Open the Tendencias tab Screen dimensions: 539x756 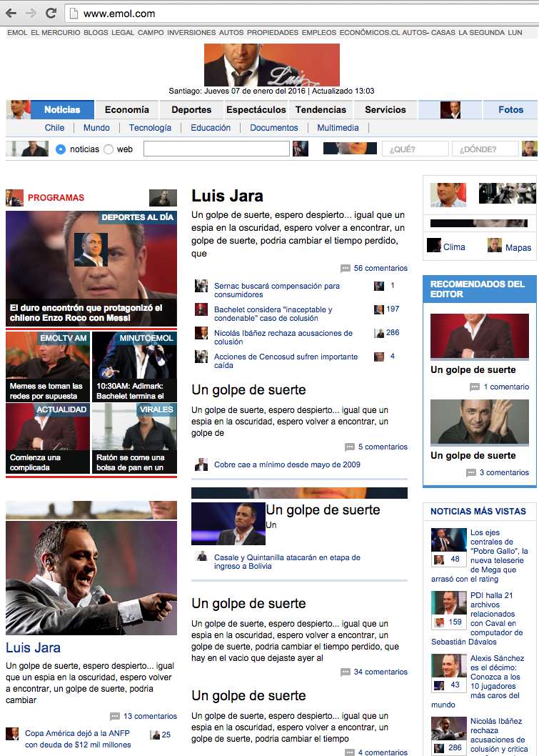pos(321,109)
